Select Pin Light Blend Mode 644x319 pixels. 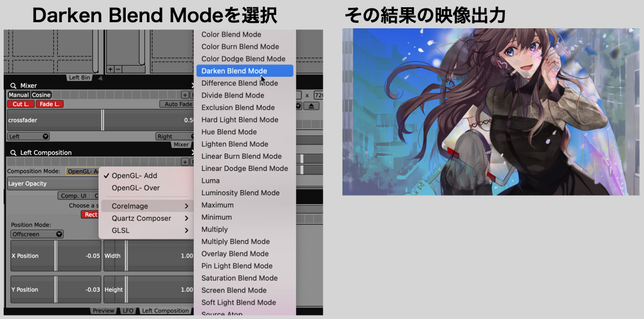coord(245,266)
